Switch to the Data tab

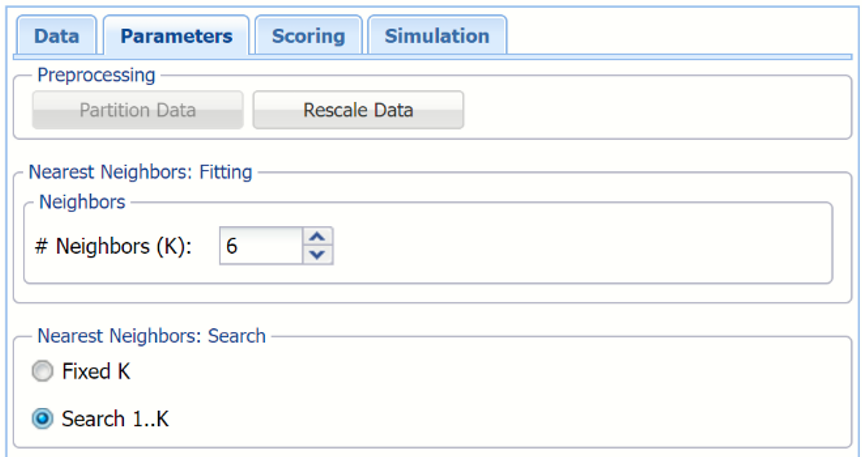pos(56,36)
